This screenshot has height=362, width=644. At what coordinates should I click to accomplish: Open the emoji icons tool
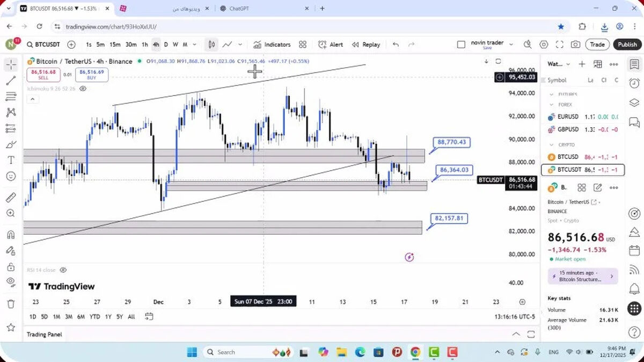[11, 176]
